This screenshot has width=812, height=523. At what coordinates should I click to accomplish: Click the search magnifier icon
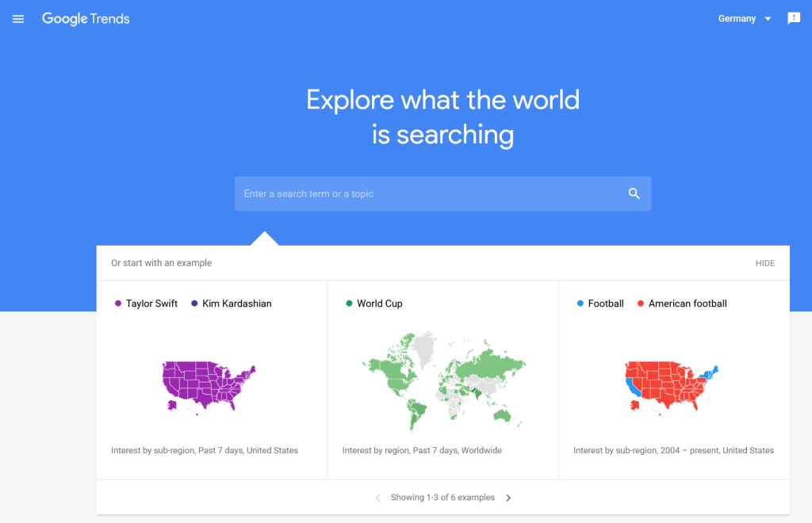pos(634,193)
